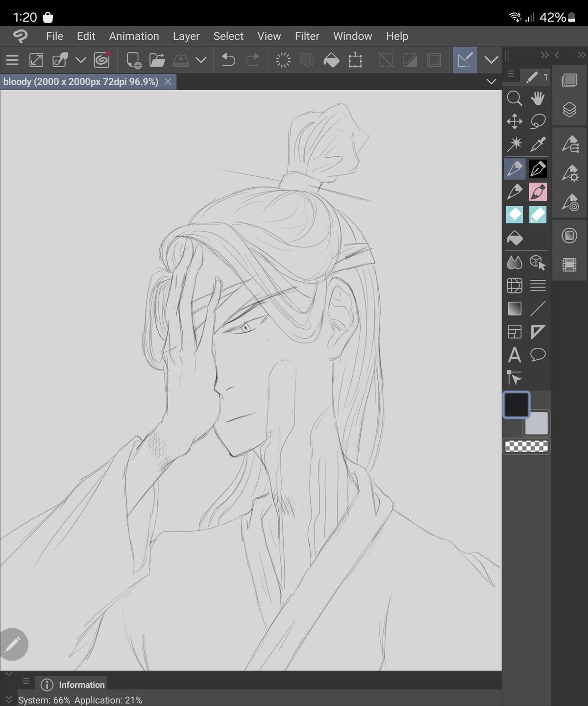The image size is (588, 706).
Task: Select the highlighted Pencil tool
Action: [x=514, y=169]
